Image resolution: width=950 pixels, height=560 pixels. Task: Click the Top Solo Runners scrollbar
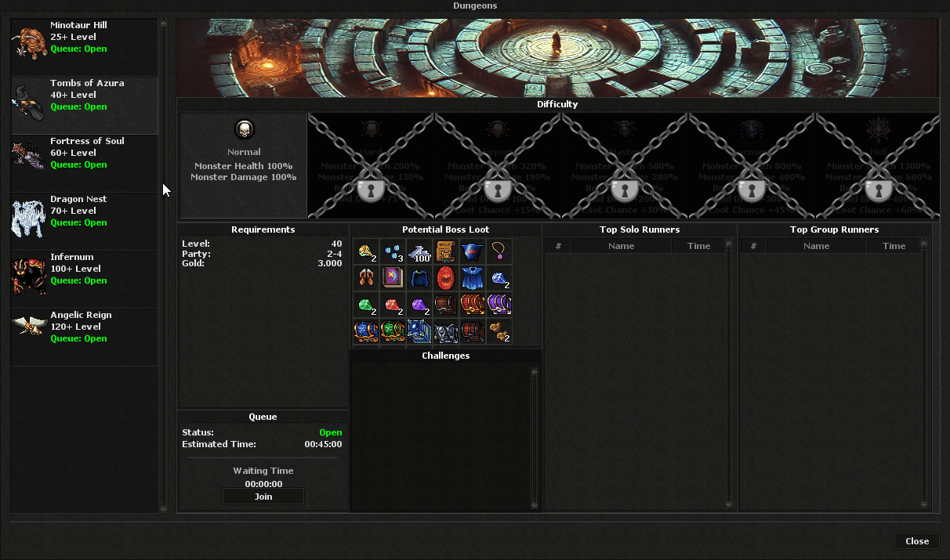coord(730,374)
